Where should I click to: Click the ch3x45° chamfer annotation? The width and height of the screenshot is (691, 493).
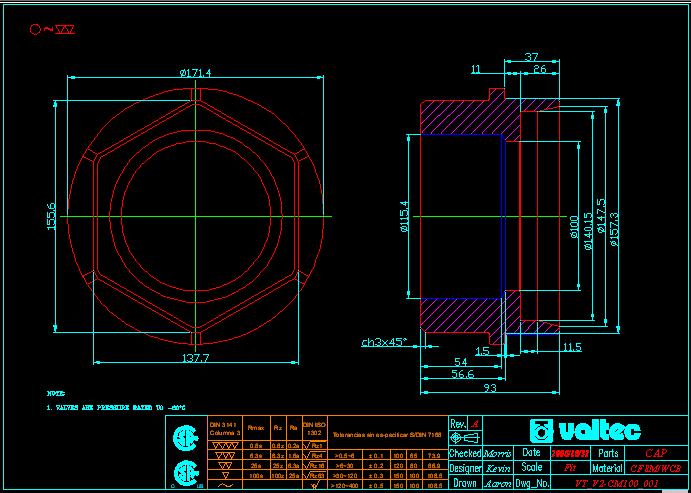[x=383, y=343]
